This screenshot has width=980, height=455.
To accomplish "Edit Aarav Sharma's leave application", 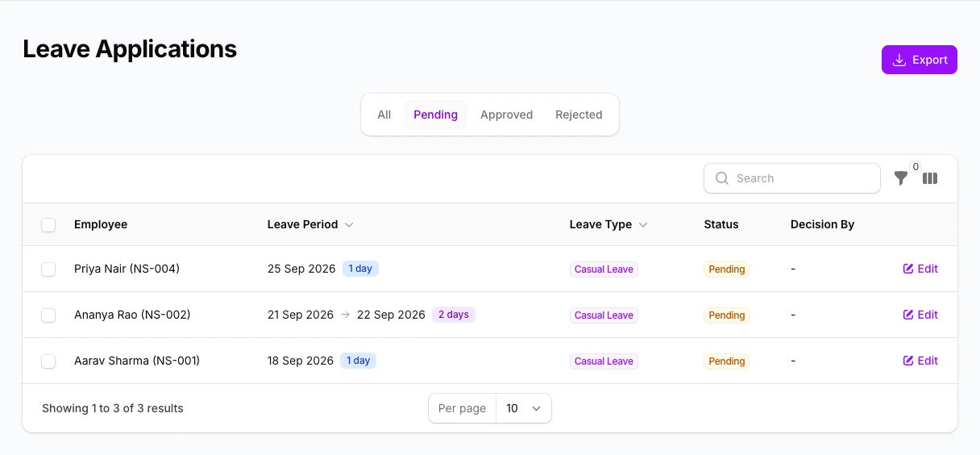I will pyautogui.click(x=920, y=361).
